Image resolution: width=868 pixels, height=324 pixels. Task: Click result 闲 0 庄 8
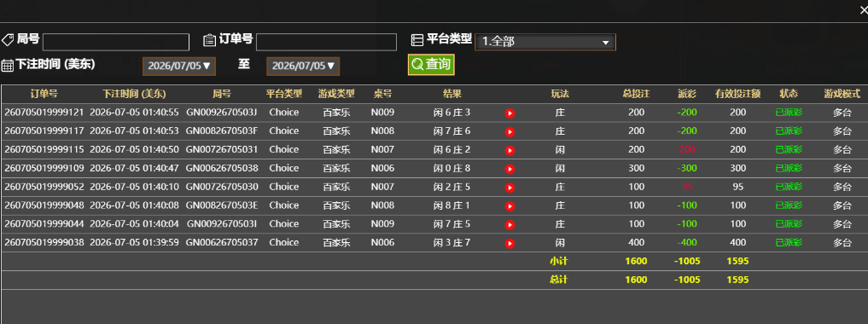coord(451,168)
